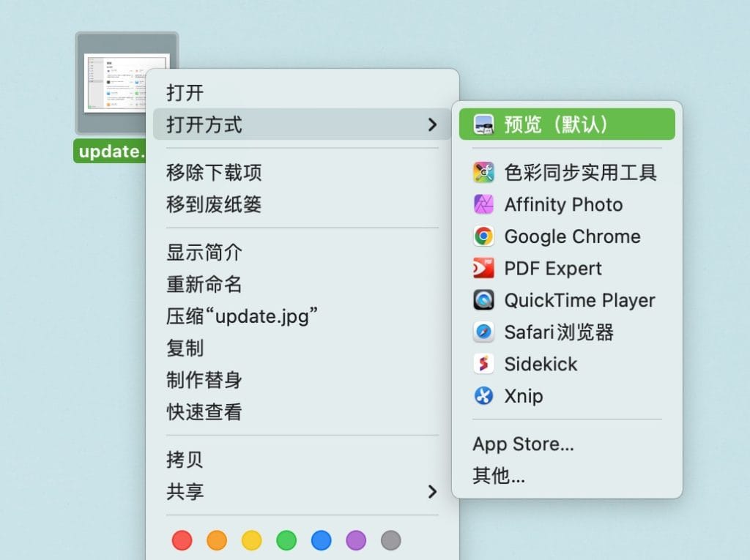Open with QuickTime Player label
The width and height of the screenshot is (750, 560).
[580, 300]
